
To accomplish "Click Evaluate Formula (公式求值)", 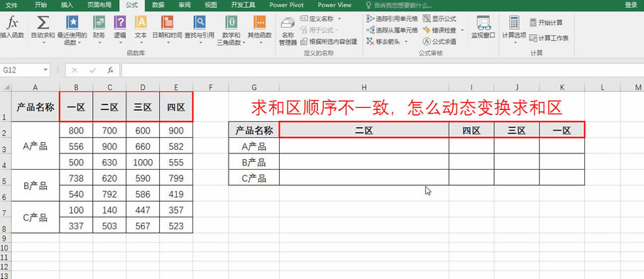I will tap(440, 41).
